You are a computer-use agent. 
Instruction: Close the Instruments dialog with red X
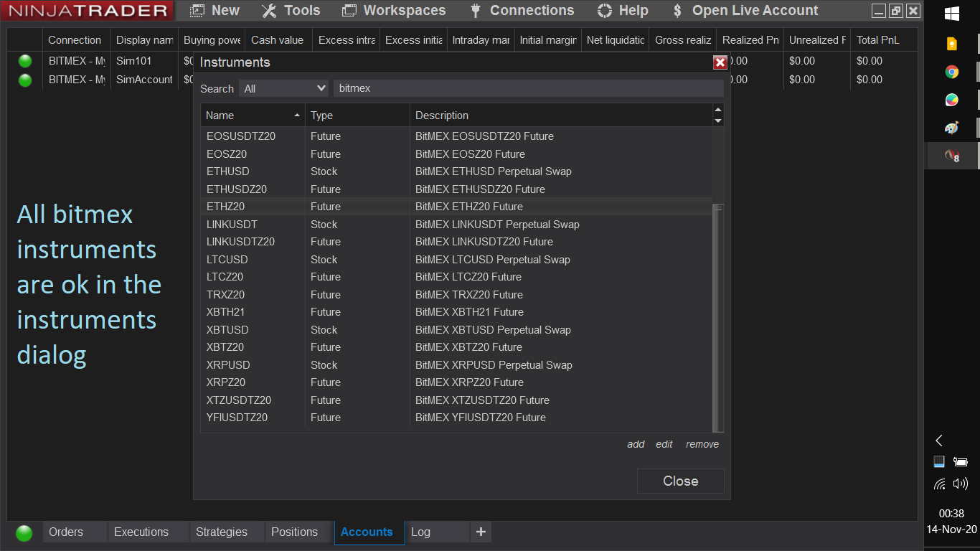[x=720, y=62]
